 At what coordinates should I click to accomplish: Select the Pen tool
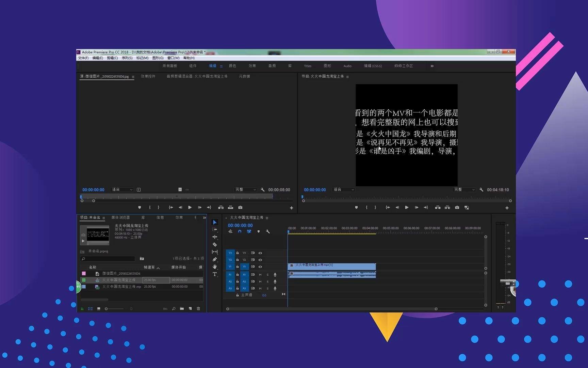click(x=215, y=259)
